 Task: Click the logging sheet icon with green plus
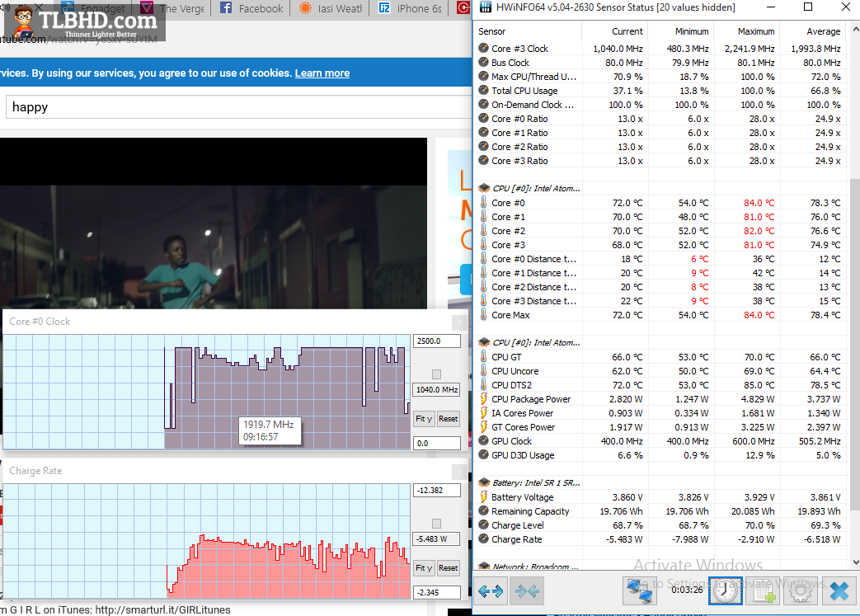click(763, 590)
